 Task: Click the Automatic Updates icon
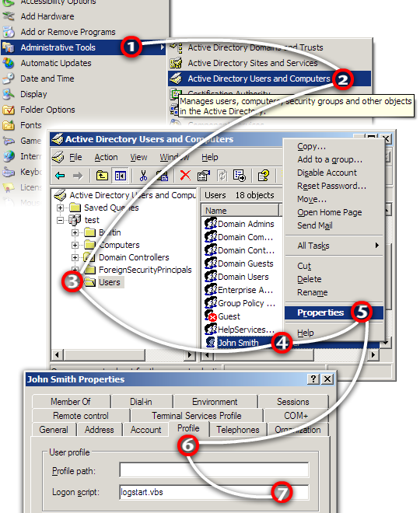click(x=9, y=63)
